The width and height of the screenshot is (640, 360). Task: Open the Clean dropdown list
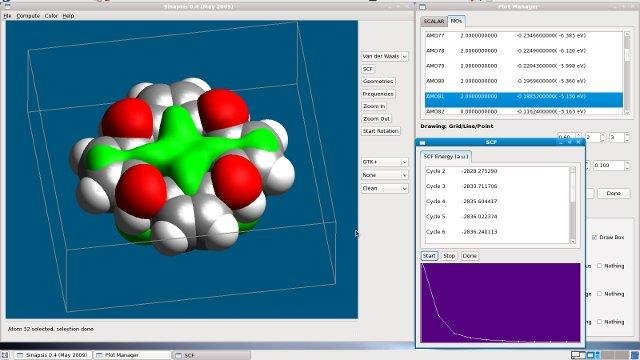tap(384, 188)
